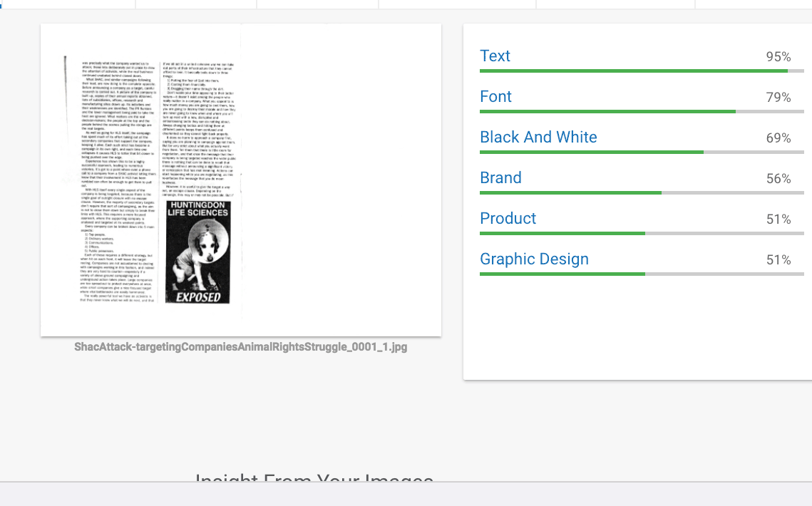Click the Brand confidence bar
The height and width of the screenshot is (506, 812).
pyautogui.click(x=642, y=192)
